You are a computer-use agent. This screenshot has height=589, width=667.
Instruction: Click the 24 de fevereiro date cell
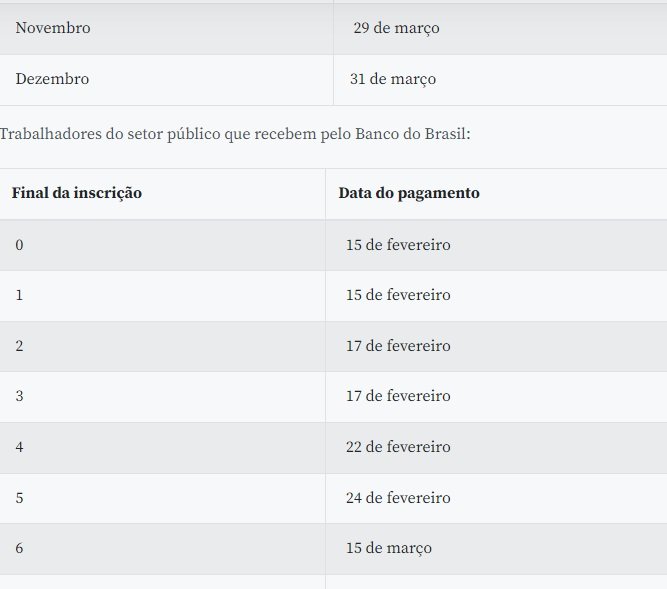click(x=398, y=498)
